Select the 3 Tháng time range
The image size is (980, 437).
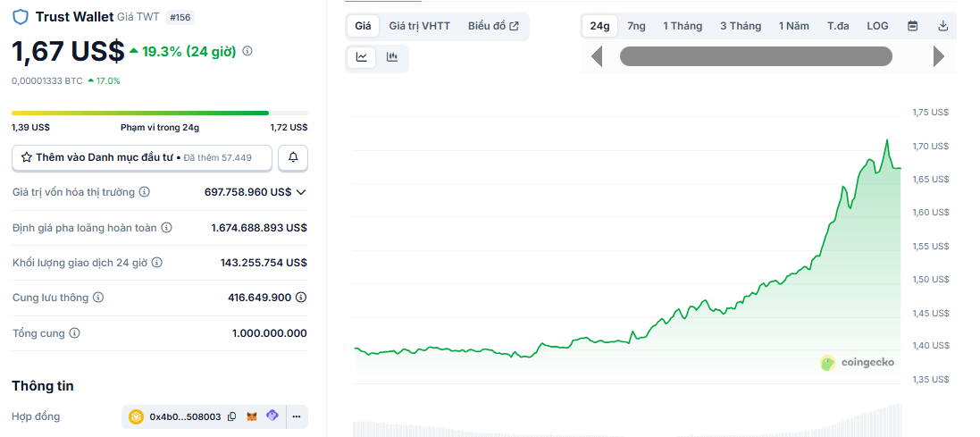[x=741, y=26]
